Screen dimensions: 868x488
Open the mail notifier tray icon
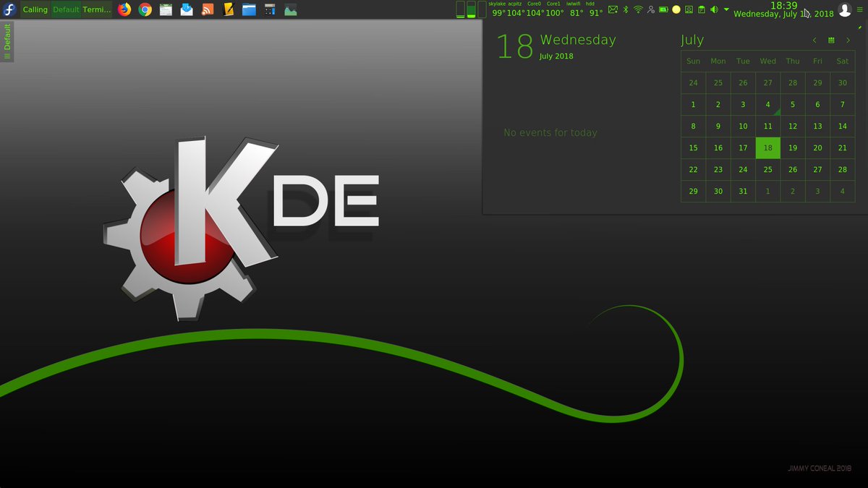(x=613, y=9)
